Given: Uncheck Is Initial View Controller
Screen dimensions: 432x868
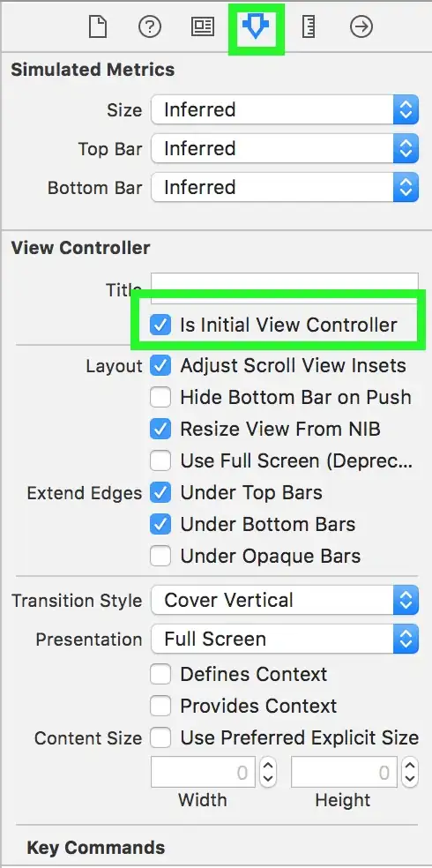Looking at the screenshot, I should 160,325.
